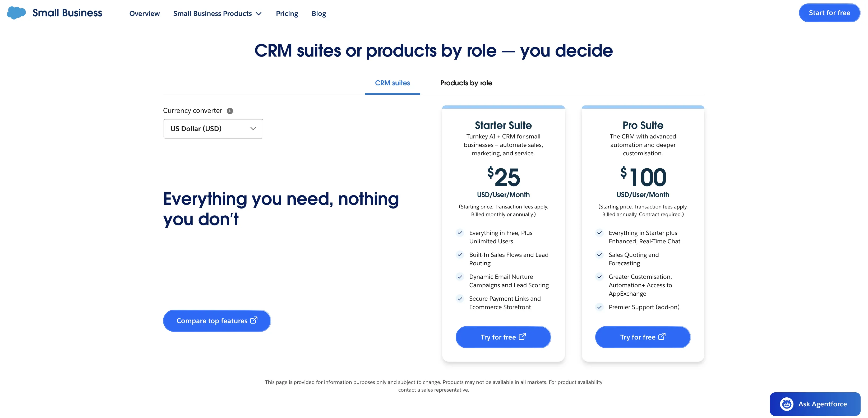Click the currency converter info icon

pos(230,111)
